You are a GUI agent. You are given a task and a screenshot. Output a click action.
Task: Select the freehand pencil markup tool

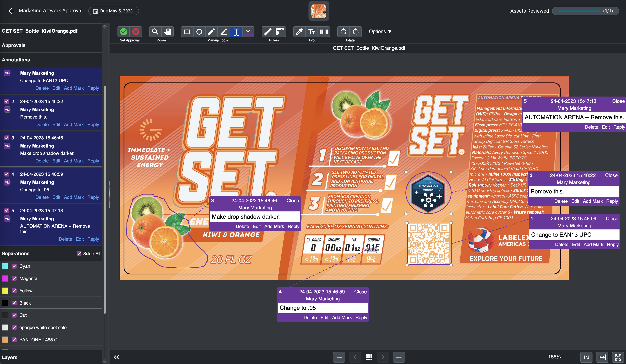coord(211,32)
